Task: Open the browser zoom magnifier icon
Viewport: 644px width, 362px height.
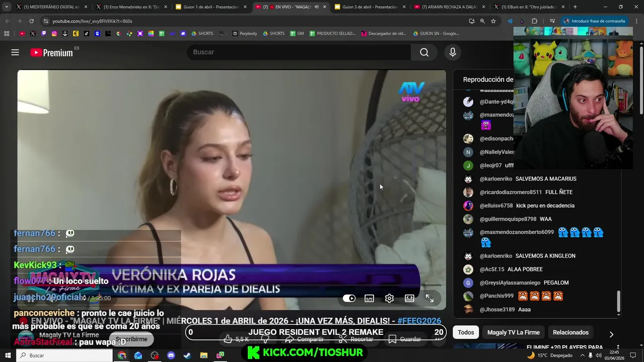Action: coord(482,21)
